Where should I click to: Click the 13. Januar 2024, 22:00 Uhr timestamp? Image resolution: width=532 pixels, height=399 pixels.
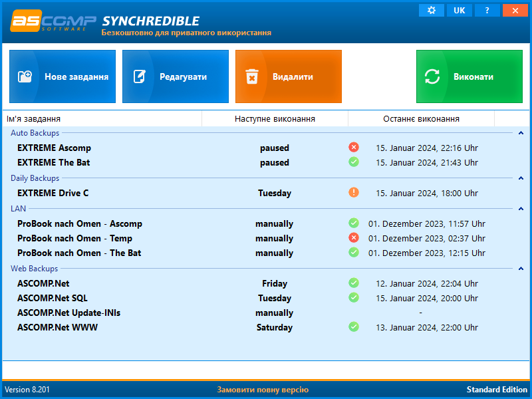[x=427, y=327]
